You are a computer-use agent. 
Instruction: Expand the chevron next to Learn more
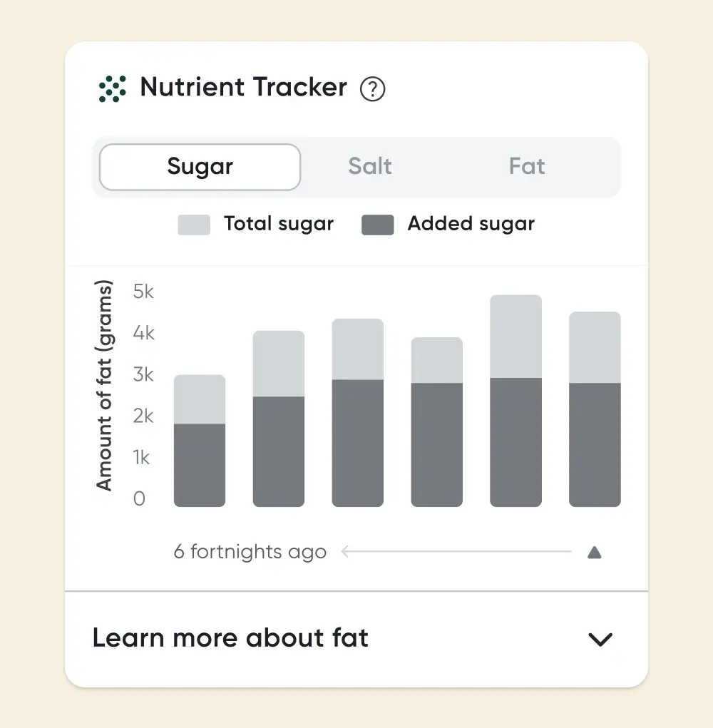[600, 639]
